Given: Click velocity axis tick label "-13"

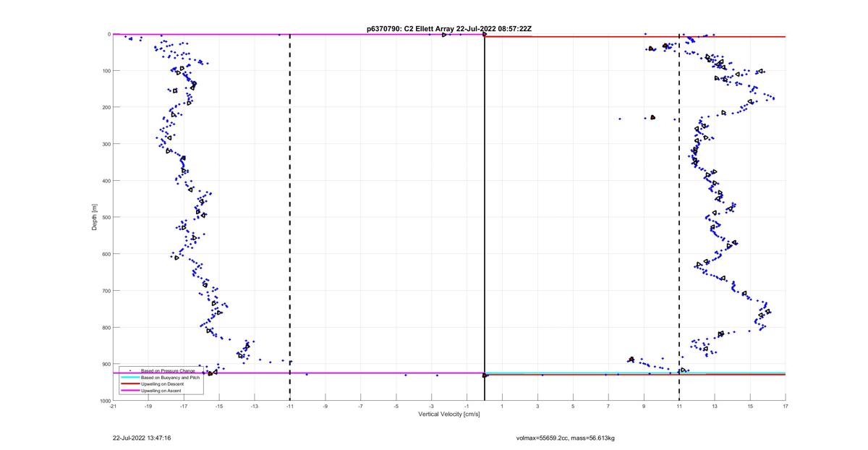Looking at the screenshot, I should [255, 407].
